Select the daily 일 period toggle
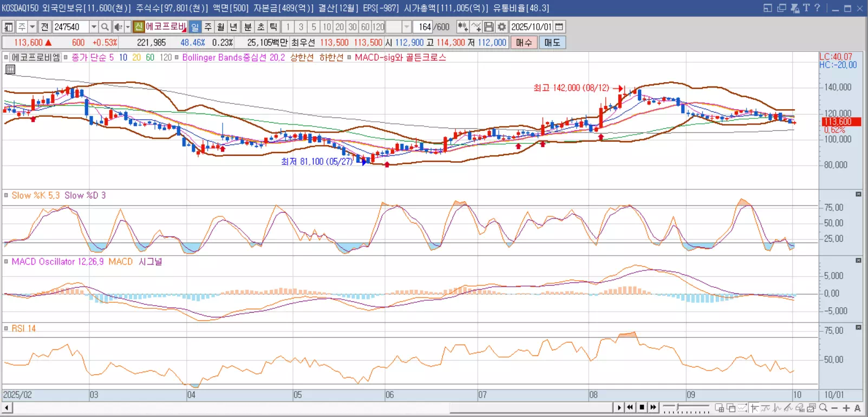This screenshot has width=868, height=417. (195, 27)
